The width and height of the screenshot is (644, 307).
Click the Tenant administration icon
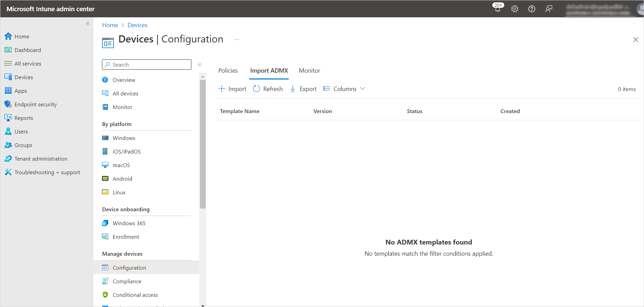coord(8,159)
